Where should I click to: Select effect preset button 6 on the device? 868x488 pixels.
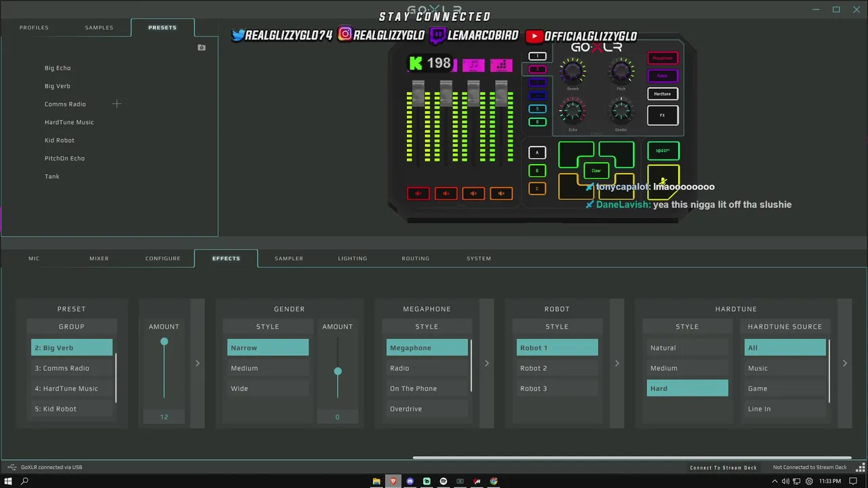(537, 121)
